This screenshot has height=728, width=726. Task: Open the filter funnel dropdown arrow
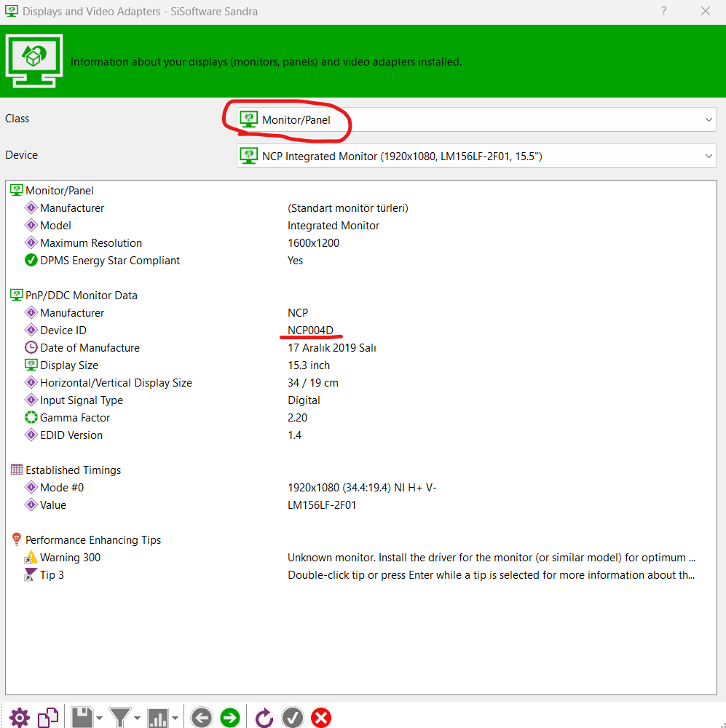tap(137, 719)
